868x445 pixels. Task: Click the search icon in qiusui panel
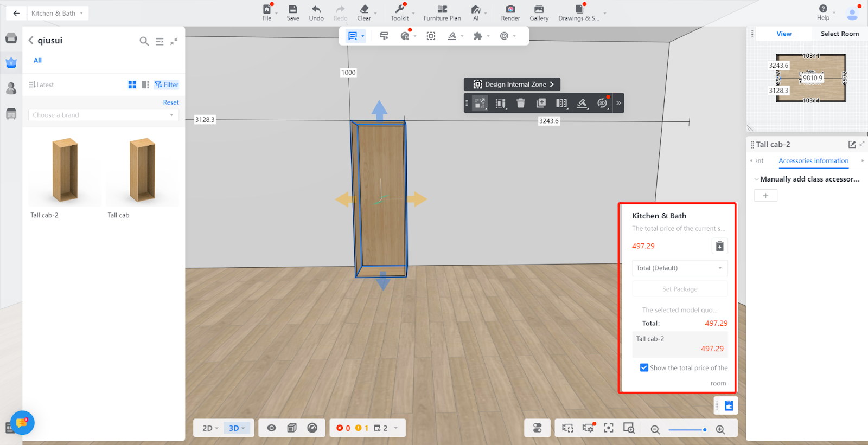144,41
